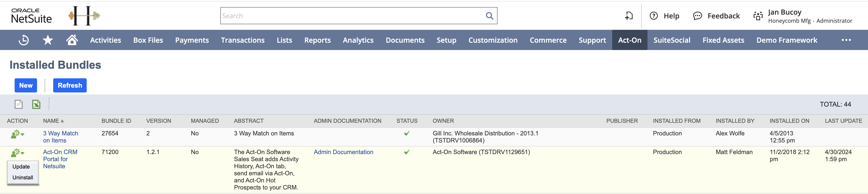
Task: Click the search magnifier icon
Action: (x=489, y=16)
